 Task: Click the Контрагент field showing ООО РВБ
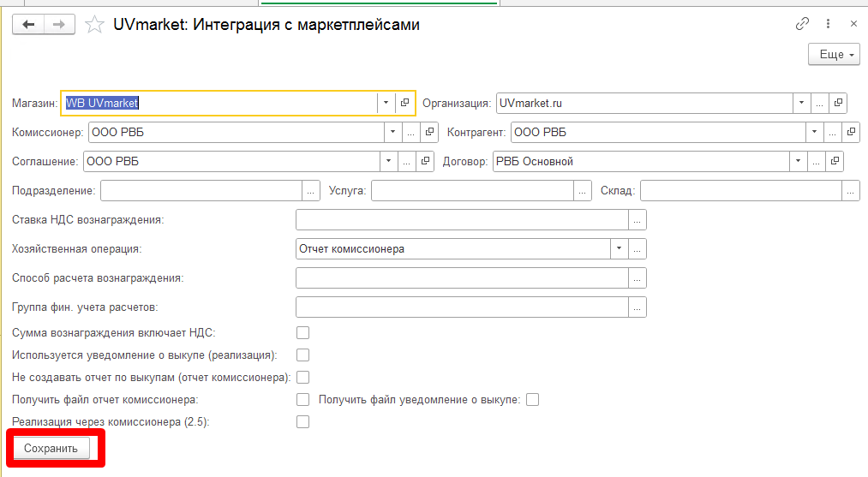coord(658,132)
